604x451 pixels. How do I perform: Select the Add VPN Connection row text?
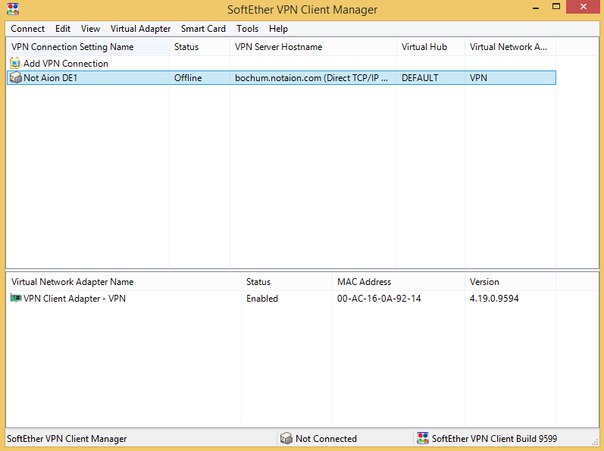pyautogui.click(x=66, y=64)
